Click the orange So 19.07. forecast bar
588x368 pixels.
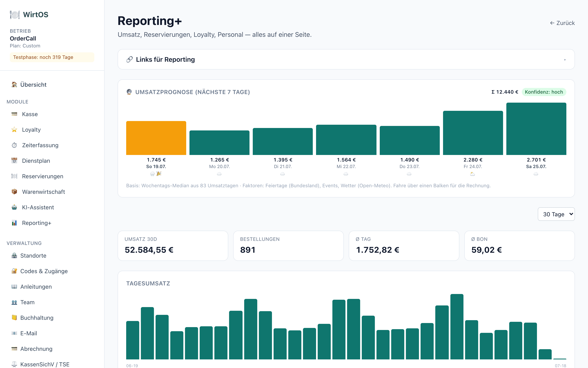[156, 138]
